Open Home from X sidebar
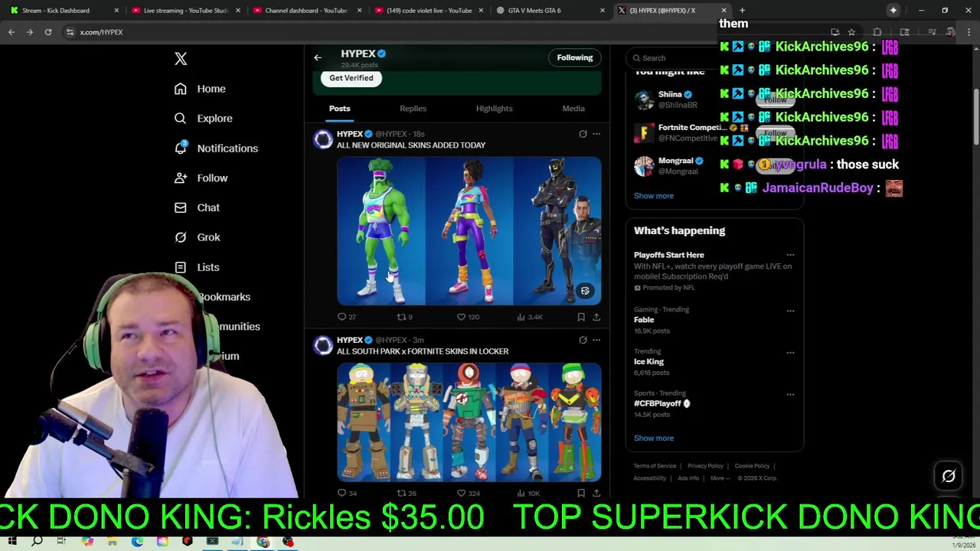The image size is (980, 551). (x=201, y=89)
